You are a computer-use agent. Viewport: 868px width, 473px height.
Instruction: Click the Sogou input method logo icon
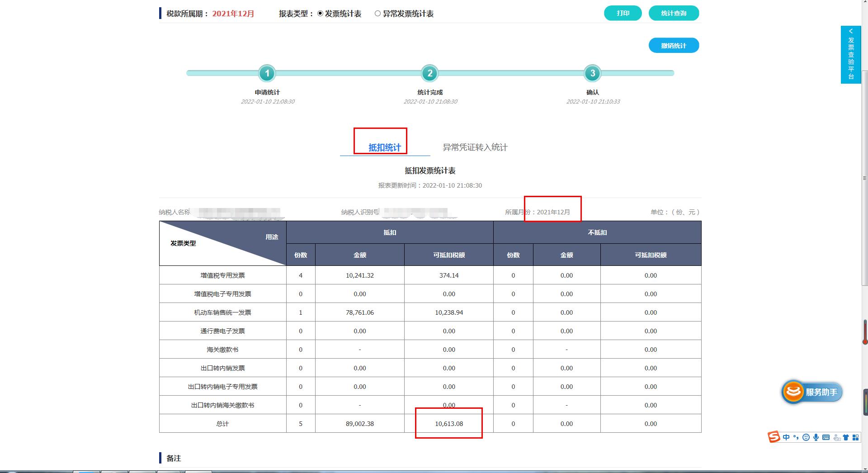coord(774,436)
